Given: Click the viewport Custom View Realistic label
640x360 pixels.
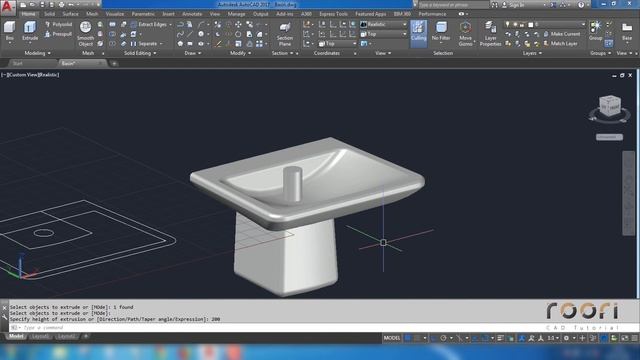Looking at the screenshot, I should pos(31,75).
